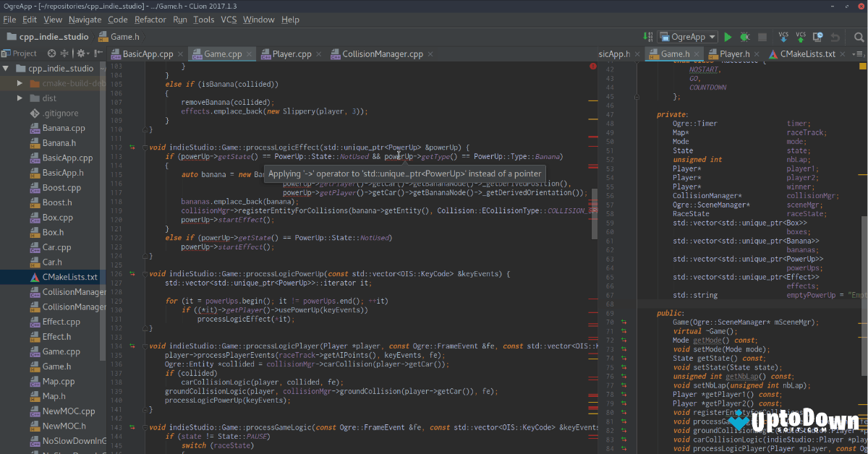Select Banana.cpp in the Project tree
868x454 pixels.
(x=63, y=128)
